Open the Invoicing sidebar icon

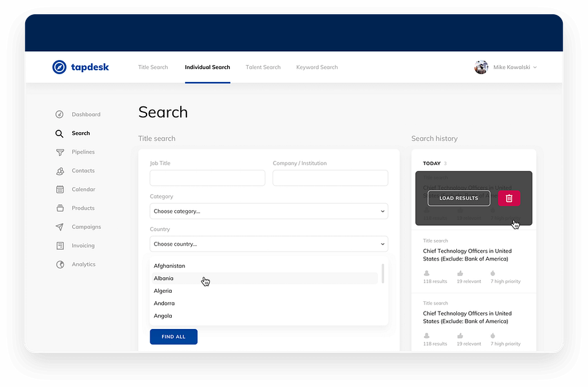coord(59,246)
